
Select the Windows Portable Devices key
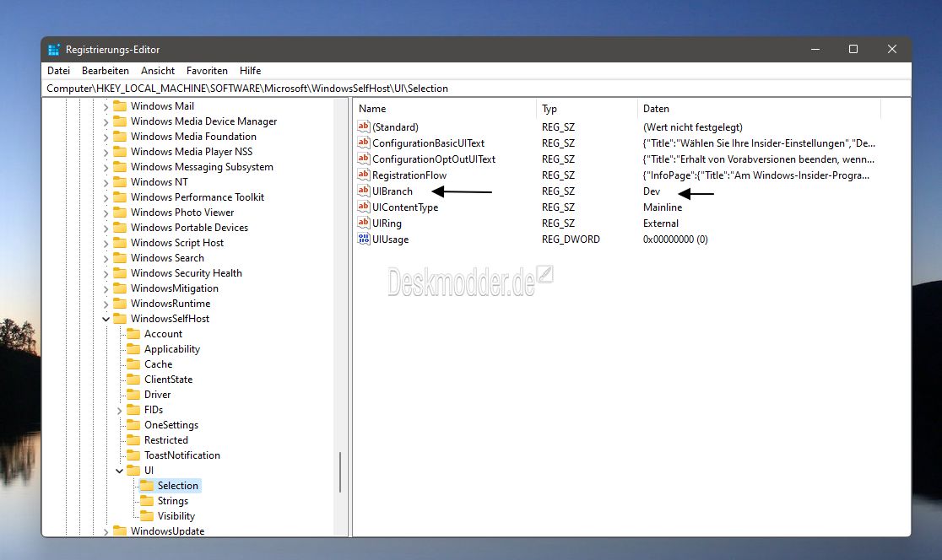click(x=189, y=228)
